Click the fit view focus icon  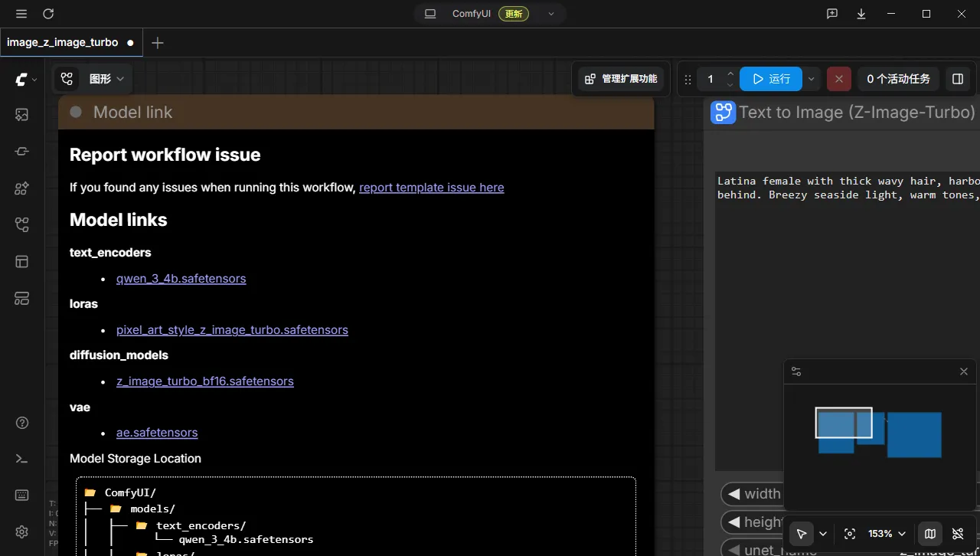[849, 534]
